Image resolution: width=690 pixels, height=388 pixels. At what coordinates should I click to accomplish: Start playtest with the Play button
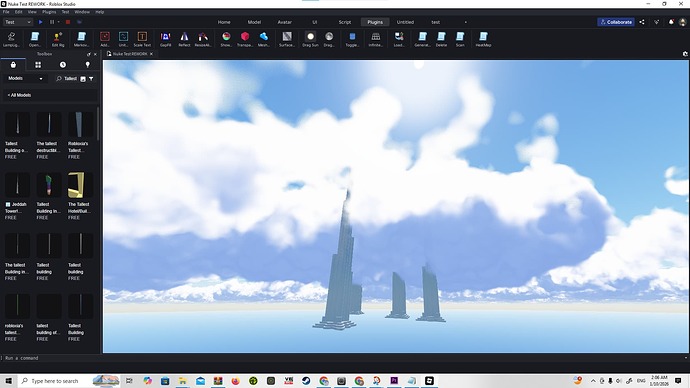tap(40, 22)
